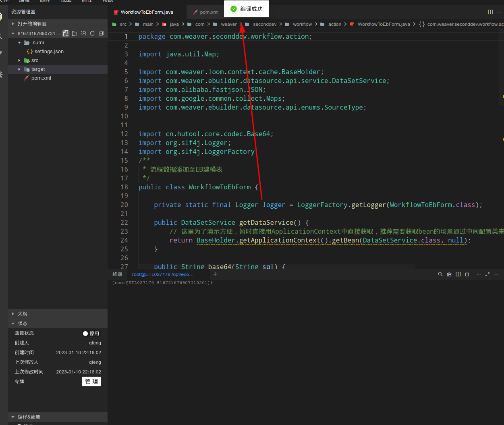Click the feather icon on pom.xml tab
Screen dimensions: 504x425
[196, 12]
